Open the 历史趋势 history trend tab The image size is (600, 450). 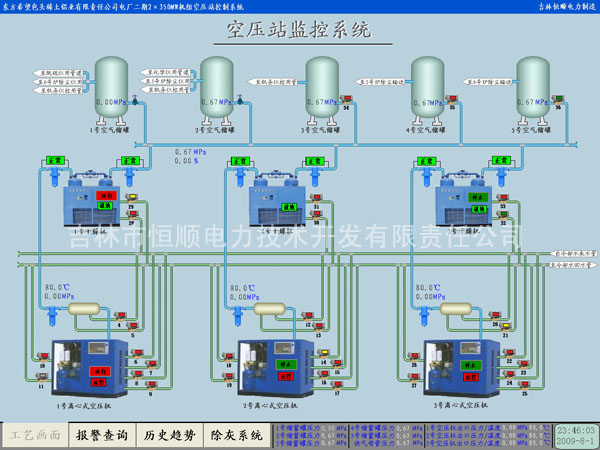coord(167,435)
